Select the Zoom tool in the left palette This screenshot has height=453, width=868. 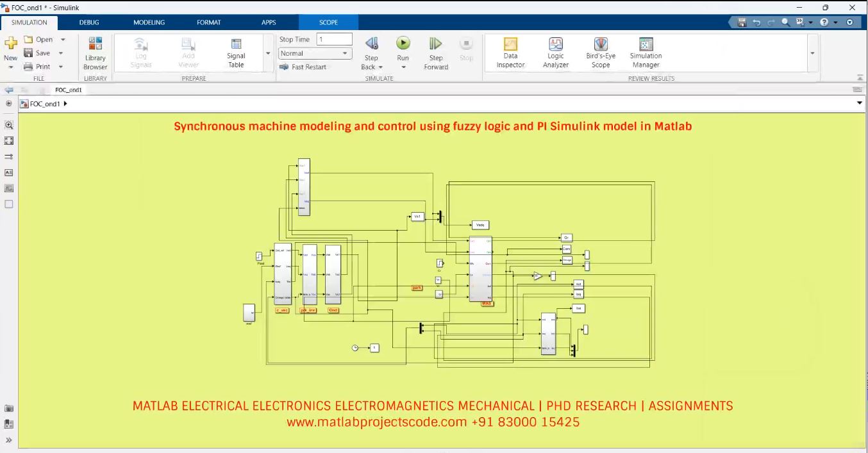9,125
